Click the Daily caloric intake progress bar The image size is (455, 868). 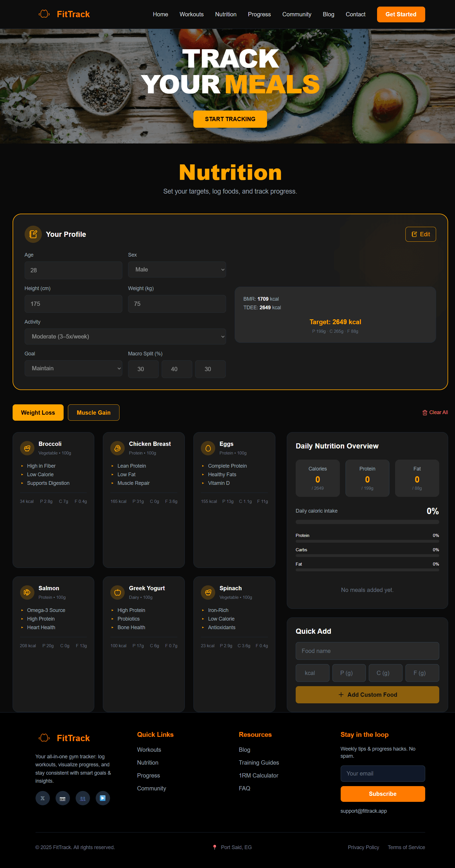click(367, 522)
